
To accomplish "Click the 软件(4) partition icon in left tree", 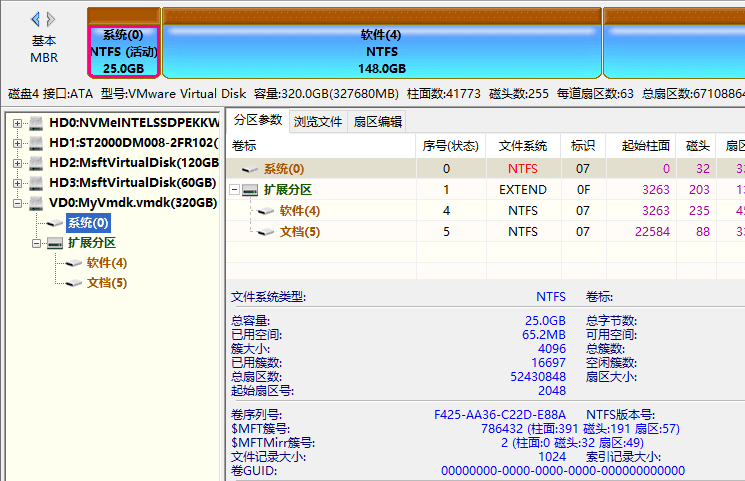I will pyautogui.click(x=72, y=263).
